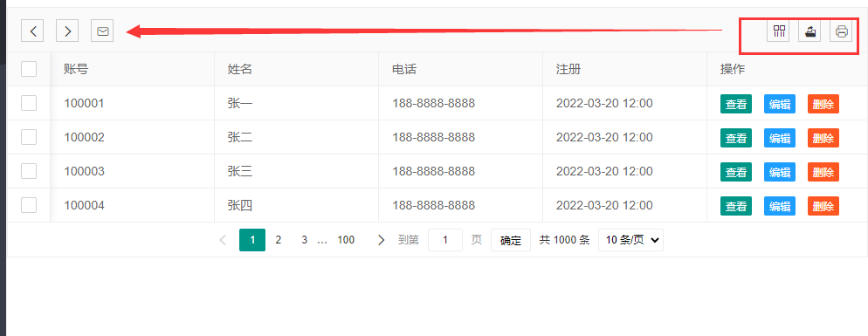
Task: Click the right chevron toolbar button
Action: (67, 31)
